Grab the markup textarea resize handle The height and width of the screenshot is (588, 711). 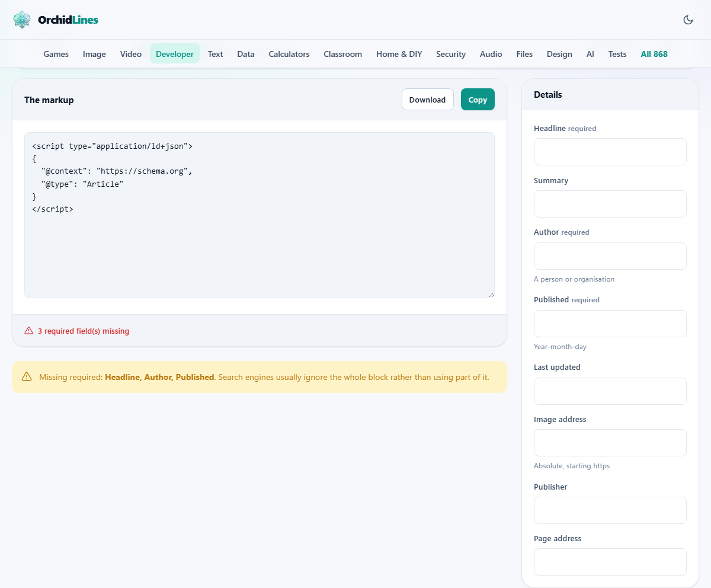pos(491,294)
